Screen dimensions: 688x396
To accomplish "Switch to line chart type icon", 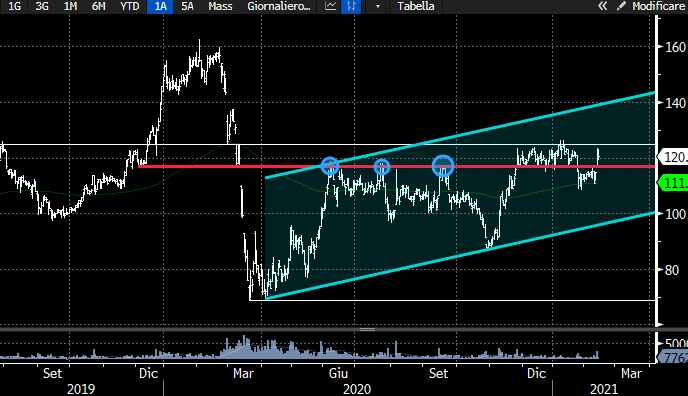I will coord(330,6).
